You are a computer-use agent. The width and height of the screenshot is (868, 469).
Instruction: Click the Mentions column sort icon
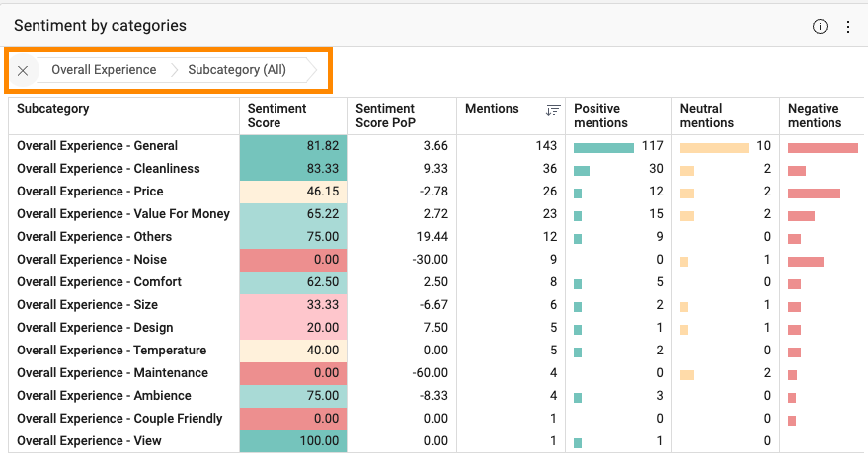tap(552, 110)
